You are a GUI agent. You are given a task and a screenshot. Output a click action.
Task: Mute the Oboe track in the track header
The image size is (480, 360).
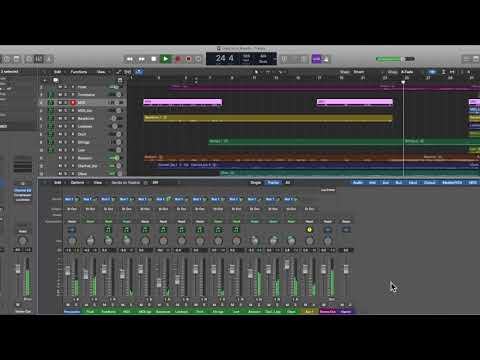pyautogui.click(x=60, y=174)
